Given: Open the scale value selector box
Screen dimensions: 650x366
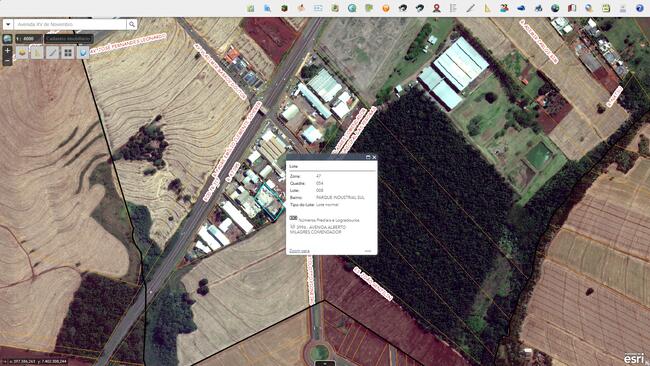Looking at the screenshot, I should 29,39.
